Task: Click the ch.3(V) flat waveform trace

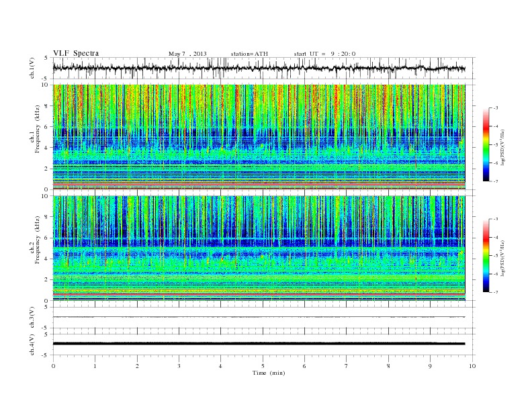Action: point(259,317)
